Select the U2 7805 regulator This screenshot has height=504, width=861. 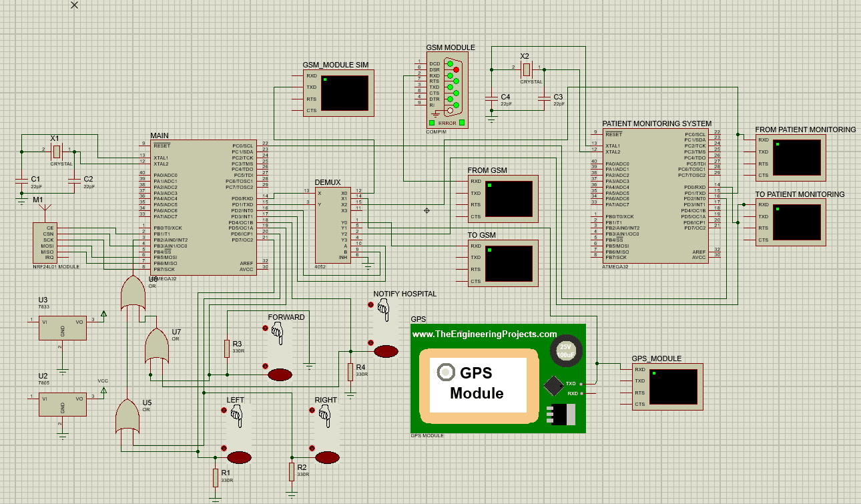coord(62,403)
